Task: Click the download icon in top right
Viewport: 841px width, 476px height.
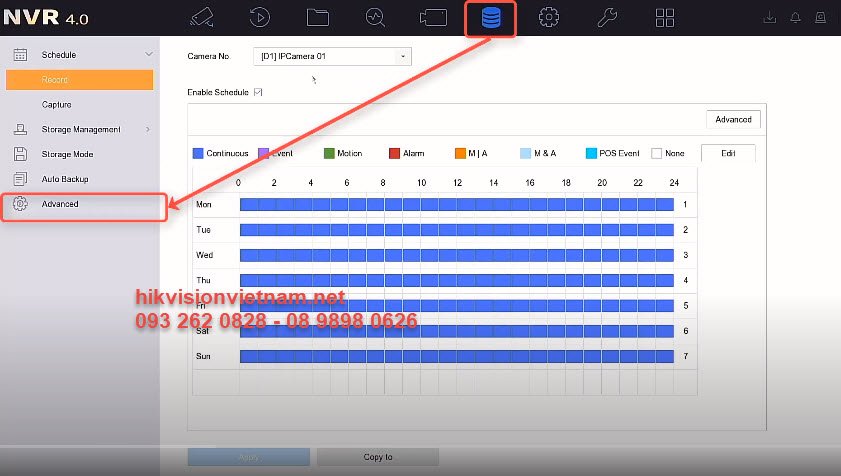Action: coord(770,18)
